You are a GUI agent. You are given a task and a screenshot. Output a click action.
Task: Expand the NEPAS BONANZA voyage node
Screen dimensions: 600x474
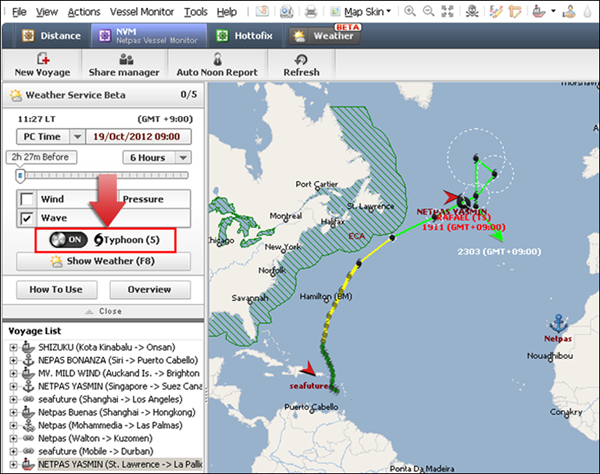[x=13, y=360]
